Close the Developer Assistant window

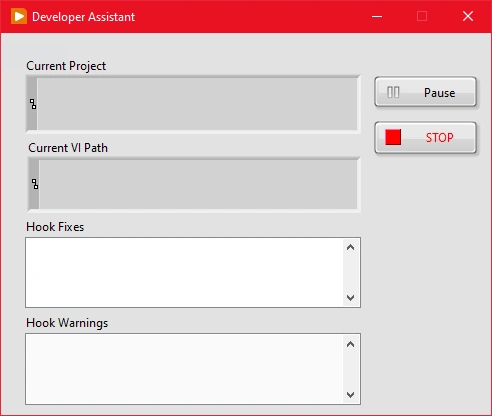point(468,16)
